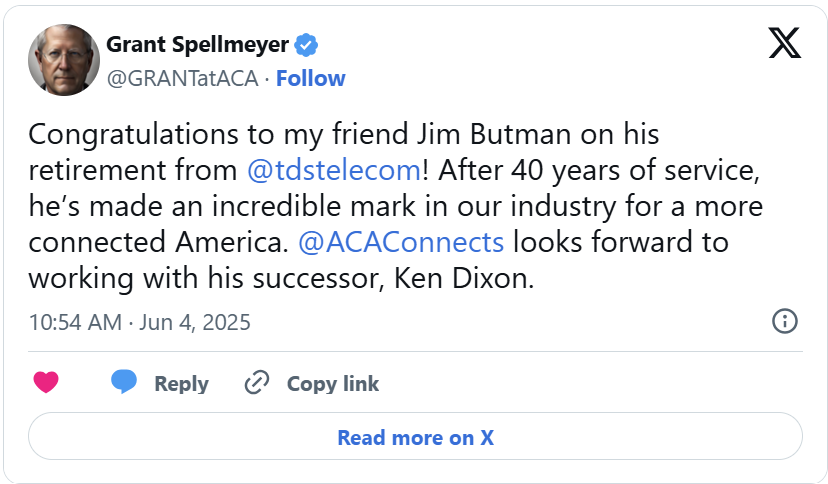
Task: Click the Jun 4, 2025 date
Action: [193, 322]
